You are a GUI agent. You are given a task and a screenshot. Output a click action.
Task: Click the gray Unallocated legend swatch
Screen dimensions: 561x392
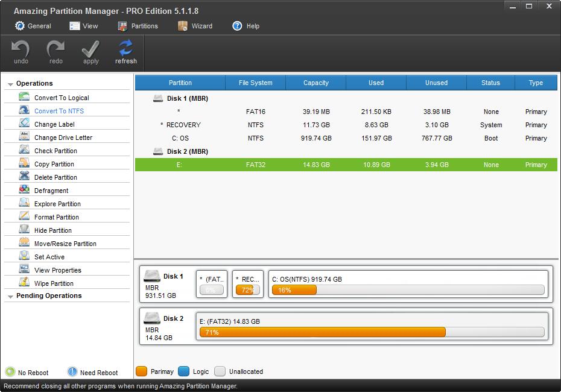pos(220,371)
